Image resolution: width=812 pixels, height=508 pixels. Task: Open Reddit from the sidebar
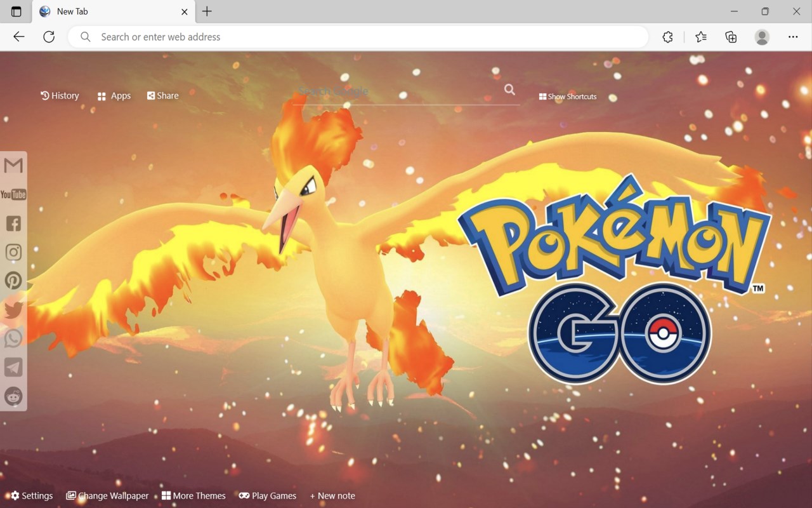click(13, 396)
